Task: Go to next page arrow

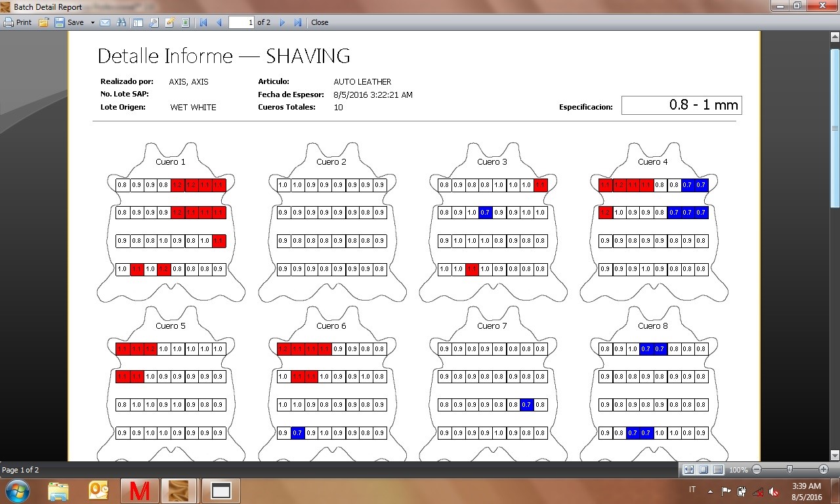Action: point(282,22)
